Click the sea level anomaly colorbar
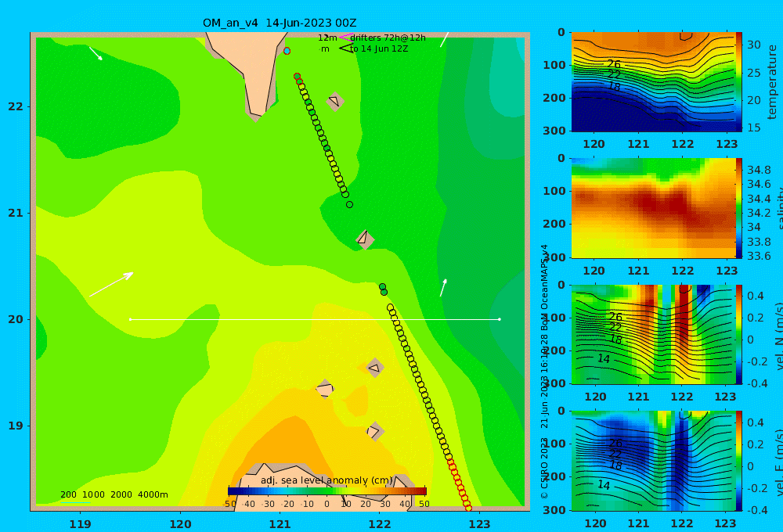 [x=327, y=491]
